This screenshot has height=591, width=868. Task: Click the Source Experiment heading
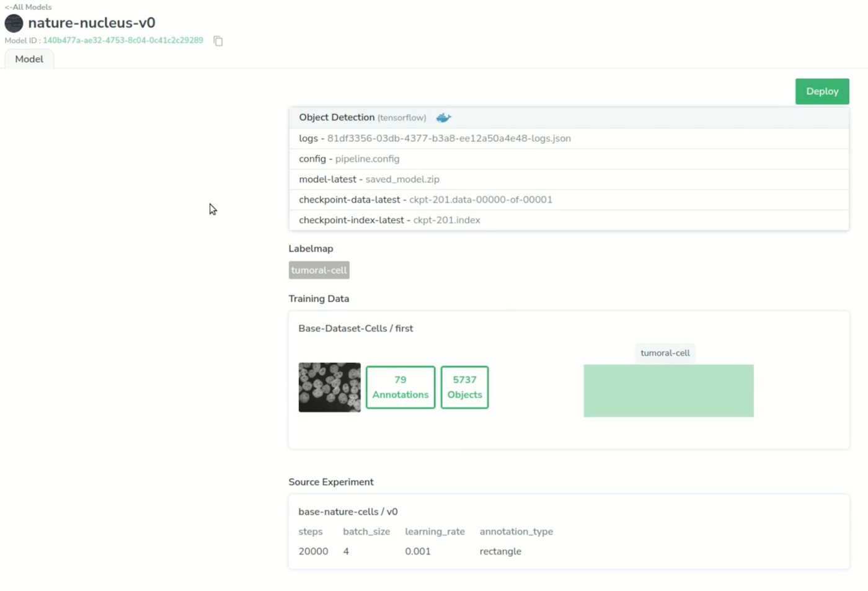331,482
